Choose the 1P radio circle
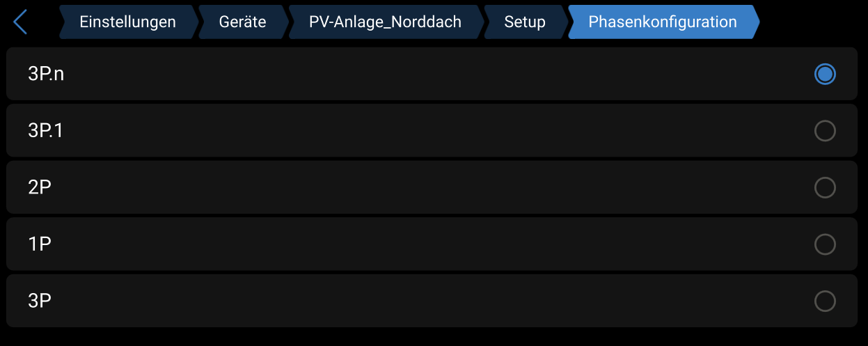The image size is (868, 346). point(825,244)
